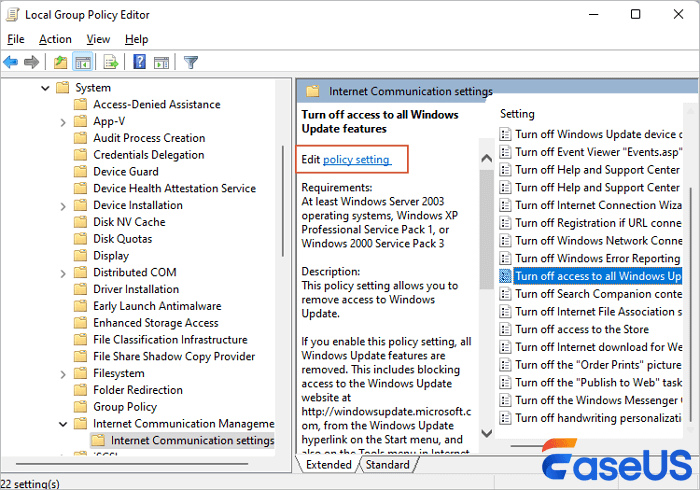The height and width of the screenshot is (490, 700).
Task: Click the Forward arrow toolbar icon
Action: (x=32, y=62)
